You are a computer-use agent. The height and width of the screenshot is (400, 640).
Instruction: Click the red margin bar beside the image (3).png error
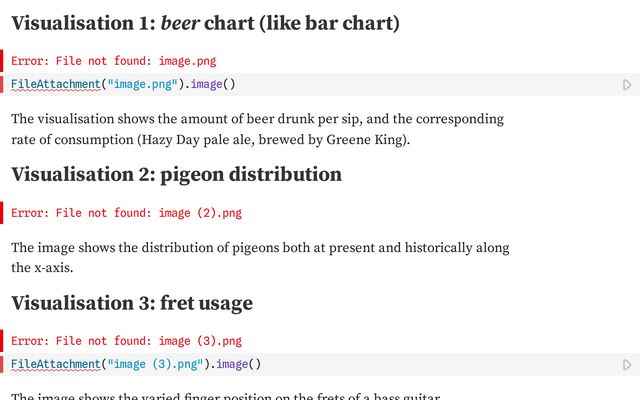click(x=2, y=341)
